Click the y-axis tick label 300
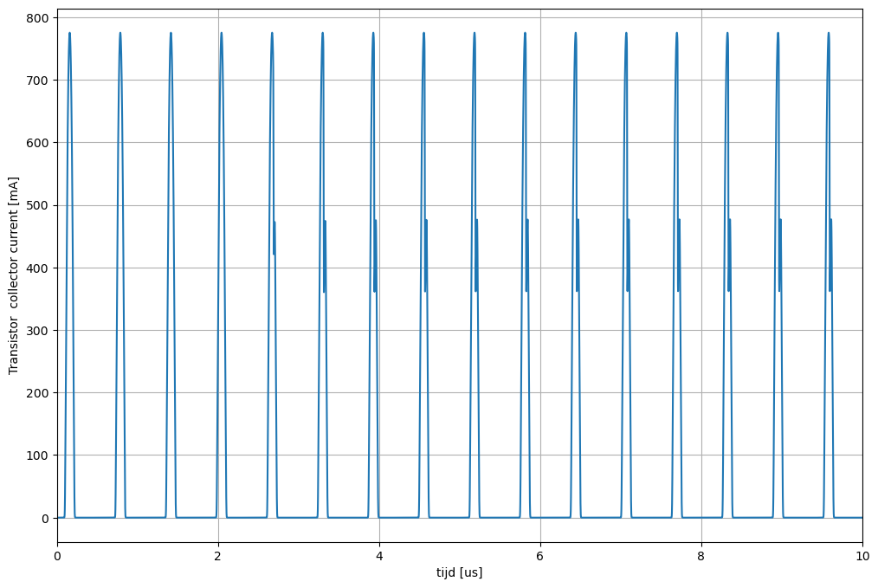The image size is (878, 588). pyautogui.click(x=37, y=331)
